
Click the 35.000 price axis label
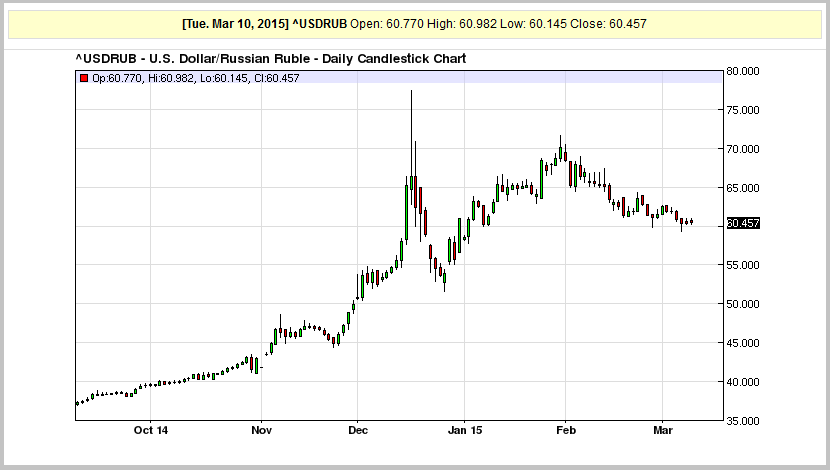(x=743, y=421)
